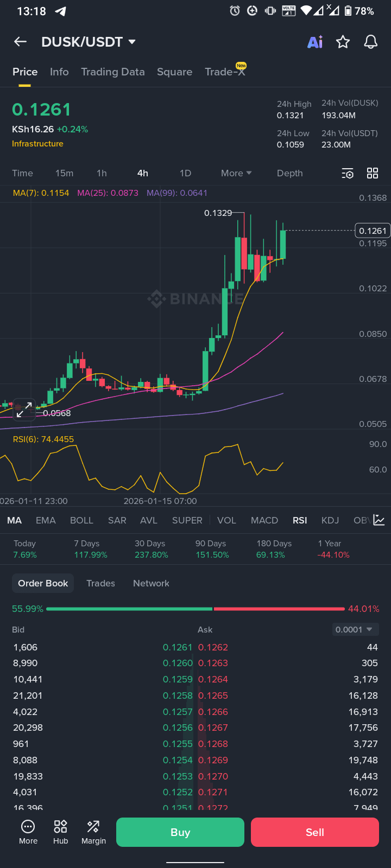This screenshot has height=868, width=391.
Task: Set a price alert with bell icon
Action: click(x=371, y=42)
